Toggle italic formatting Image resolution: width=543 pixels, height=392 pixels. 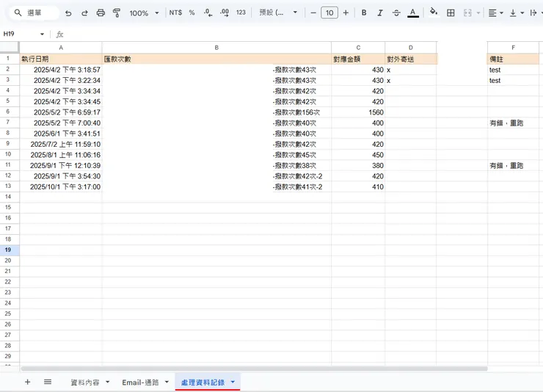coord(380,12)
